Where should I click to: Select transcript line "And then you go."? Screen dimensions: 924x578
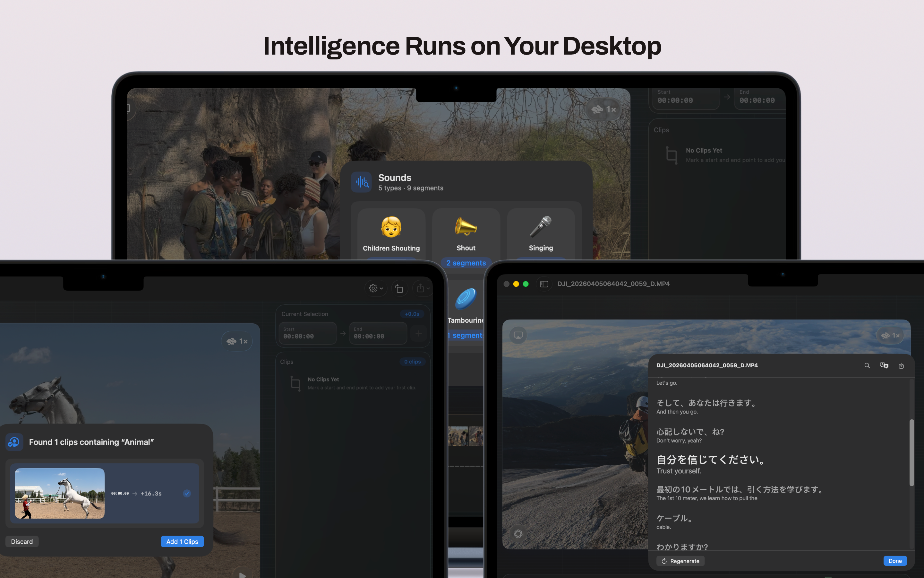tap(677, 412)
